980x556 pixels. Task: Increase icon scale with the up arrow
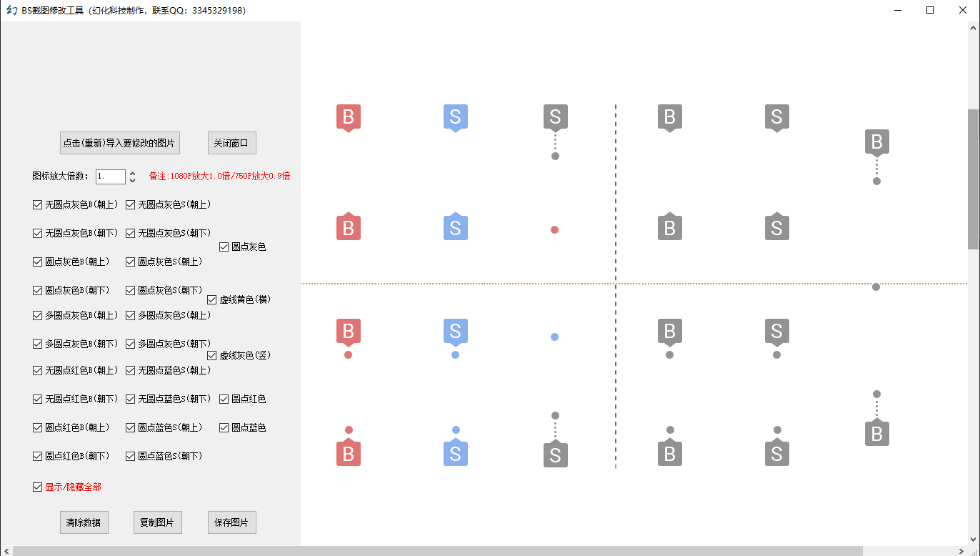[132, 173]
